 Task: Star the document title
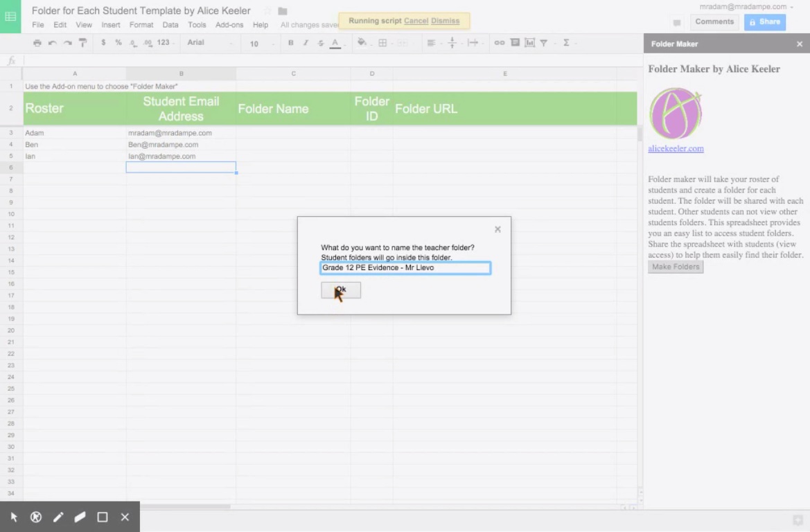point(267,11)
